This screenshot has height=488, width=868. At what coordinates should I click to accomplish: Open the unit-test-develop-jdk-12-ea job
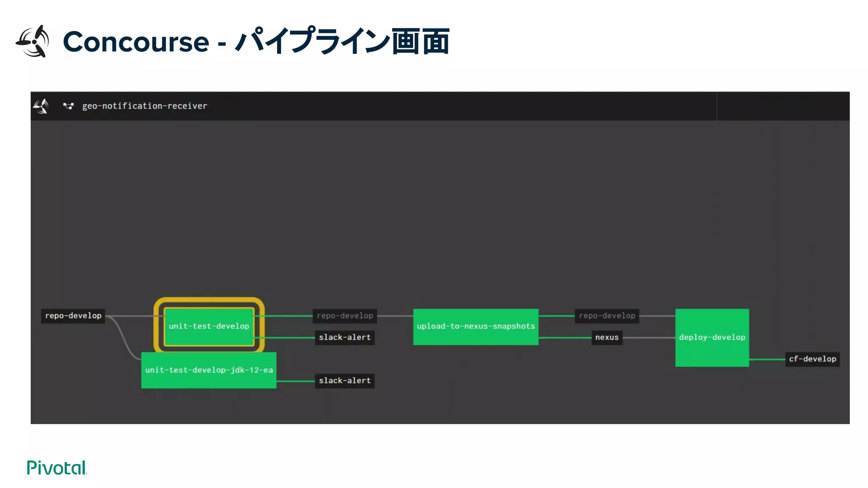tap(209, 370)
